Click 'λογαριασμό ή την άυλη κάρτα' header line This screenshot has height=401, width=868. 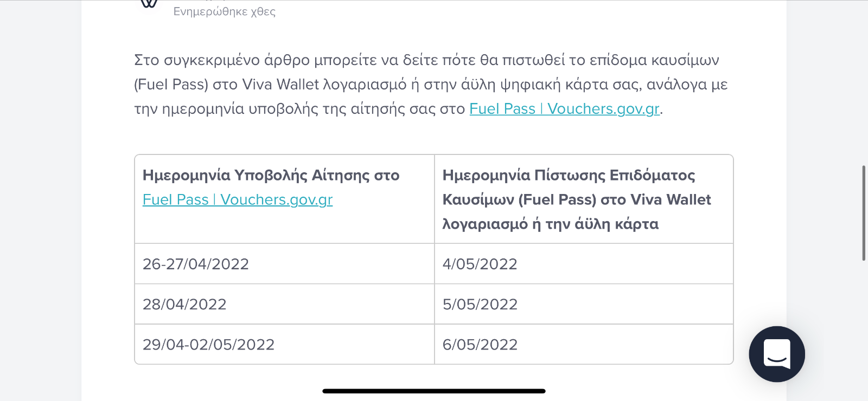click(x=551, y=224)
